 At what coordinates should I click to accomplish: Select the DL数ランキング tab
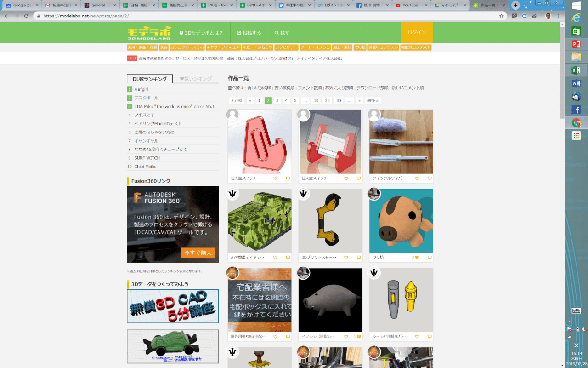[150, 79]
